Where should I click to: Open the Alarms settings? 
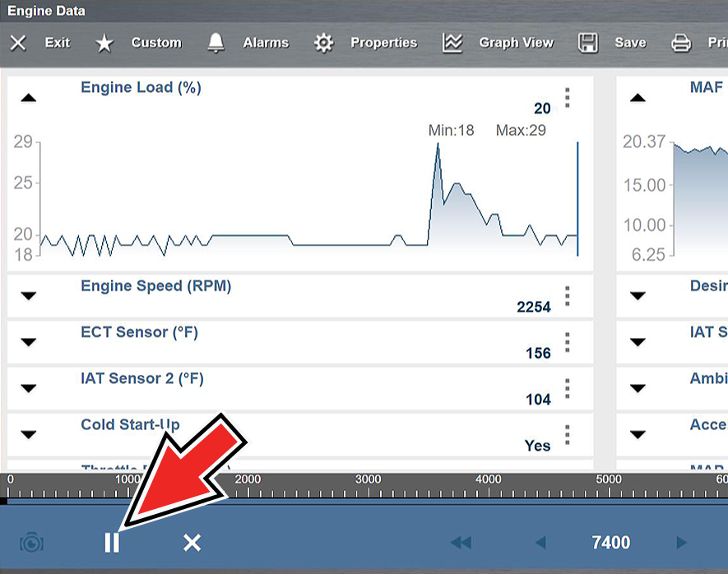coord(248,43)
